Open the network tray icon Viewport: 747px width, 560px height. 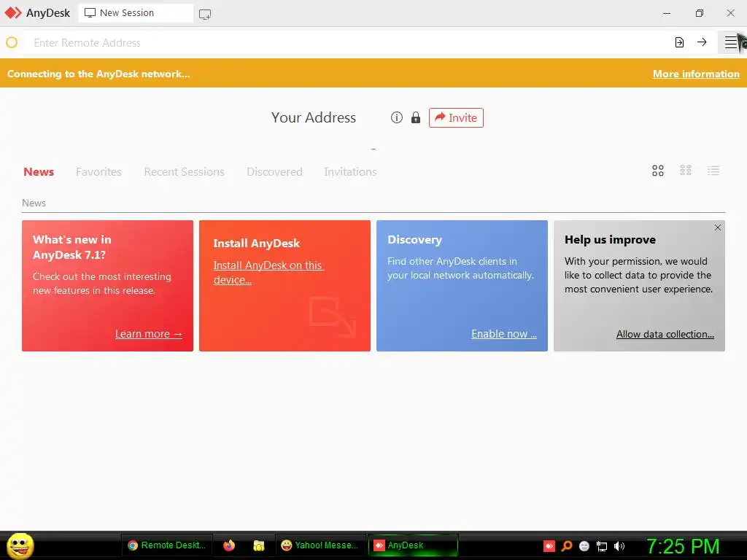pos(602,546)
